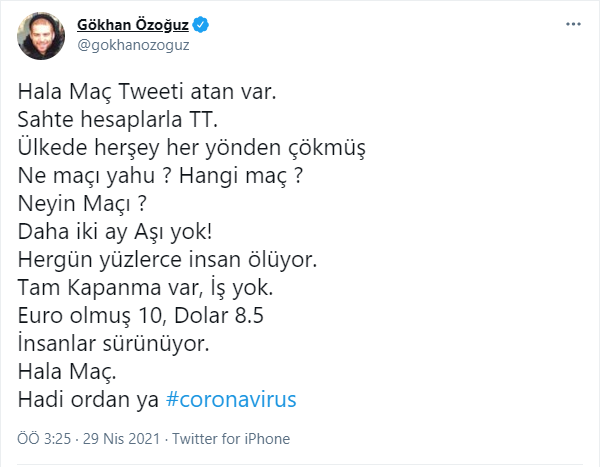Click the line 'Tam Kapanma var, İş yok.'
Screen dimensions: 601x467
145,288
